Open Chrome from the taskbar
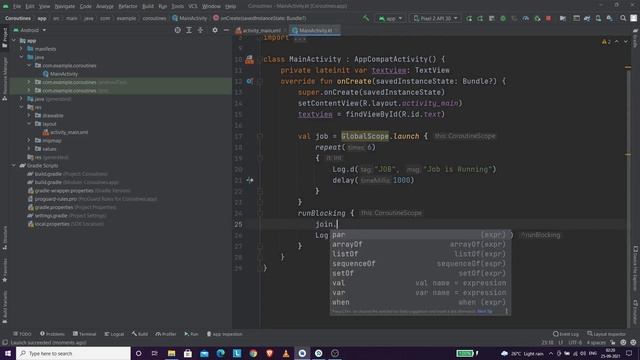The width and height of the screenshot is (640, 360). pos(253,353)
